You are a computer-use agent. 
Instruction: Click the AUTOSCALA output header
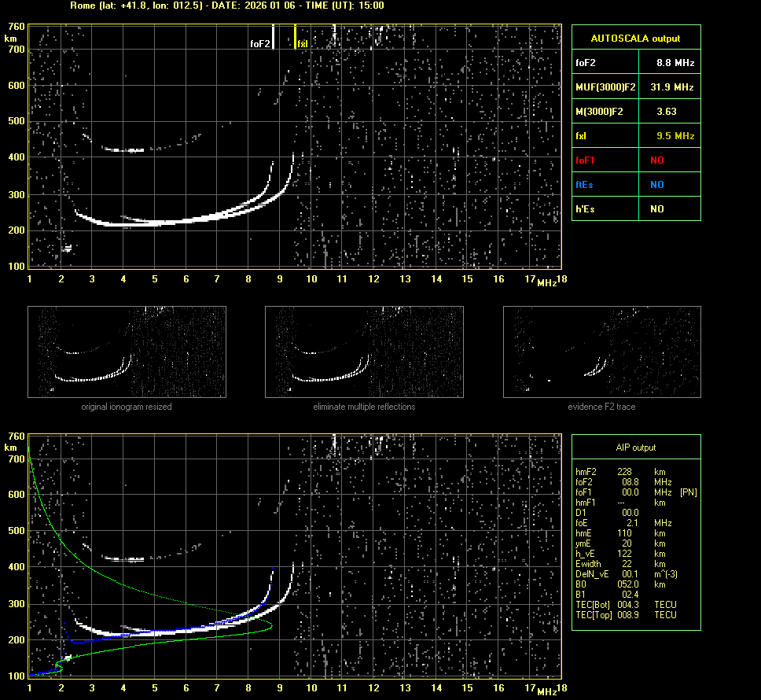(x=635, y=38)
